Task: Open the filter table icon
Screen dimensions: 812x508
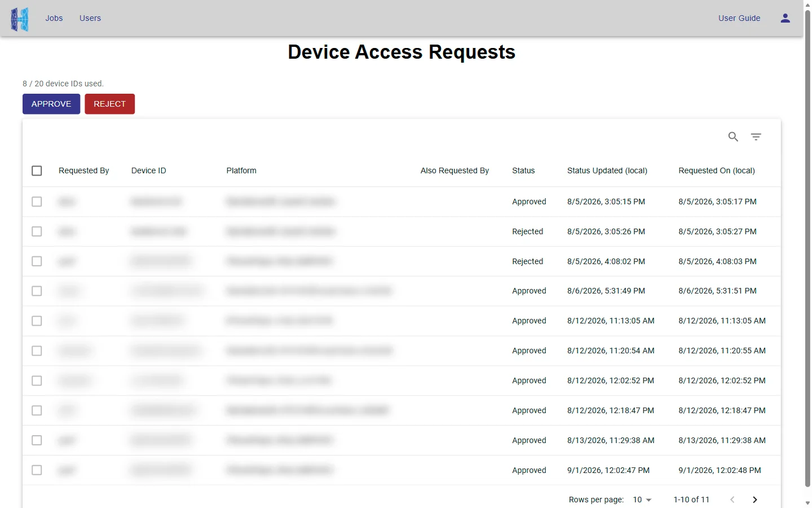Action: pyautogui.click(x=756, y=137)
